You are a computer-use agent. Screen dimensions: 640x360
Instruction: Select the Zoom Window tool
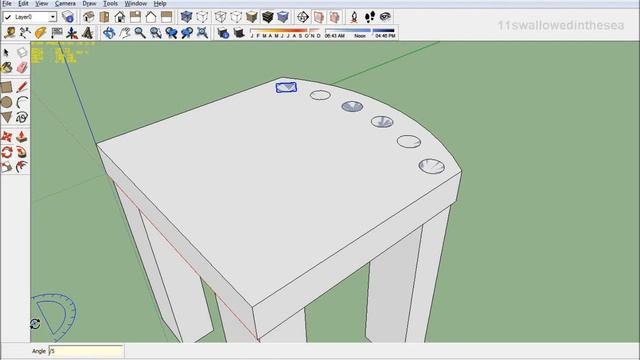(x=156, y=33)
